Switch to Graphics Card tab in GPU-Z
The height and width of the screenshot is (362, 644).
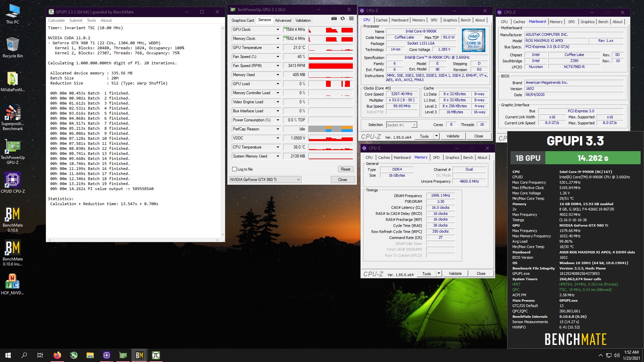tap(243, 20)
